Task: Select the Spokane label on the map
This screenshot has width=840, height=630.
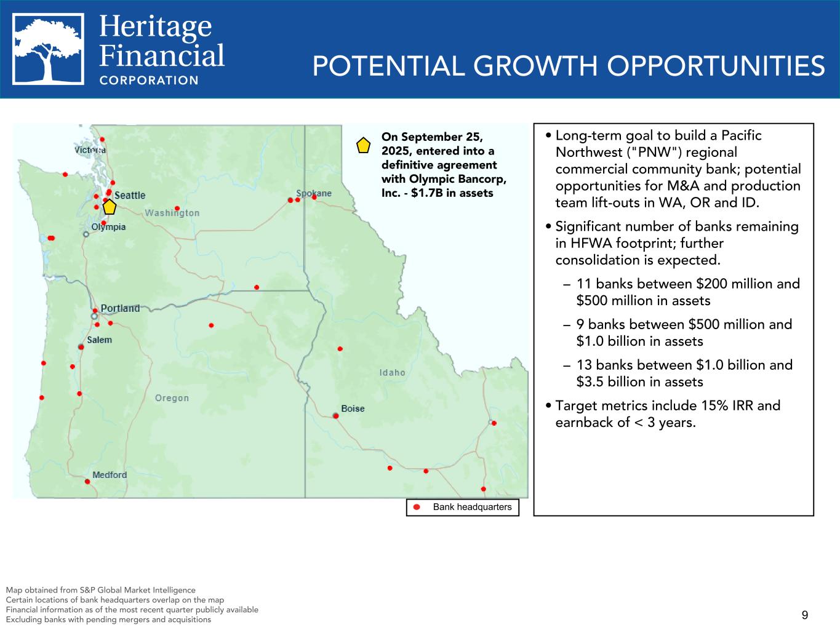Action: click(314, 193)
